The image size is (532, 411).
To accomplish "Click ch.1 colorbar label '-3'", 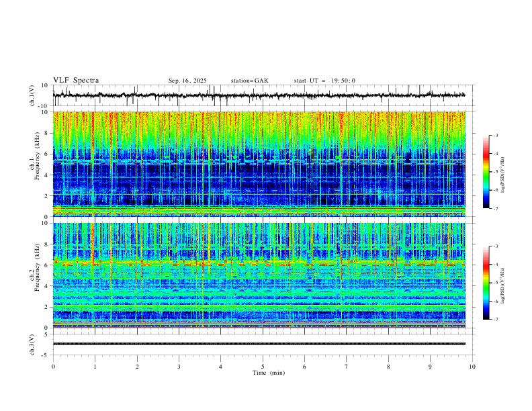I will 495,135.
